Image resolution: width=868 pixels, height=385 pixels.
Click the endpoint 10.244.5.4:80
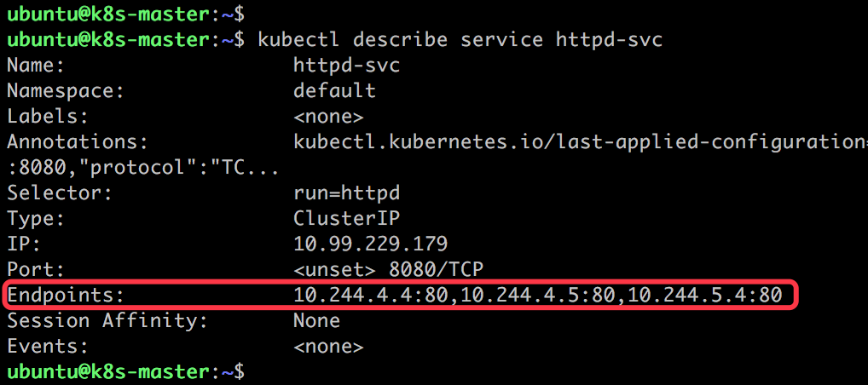click(x=704, y=296)
